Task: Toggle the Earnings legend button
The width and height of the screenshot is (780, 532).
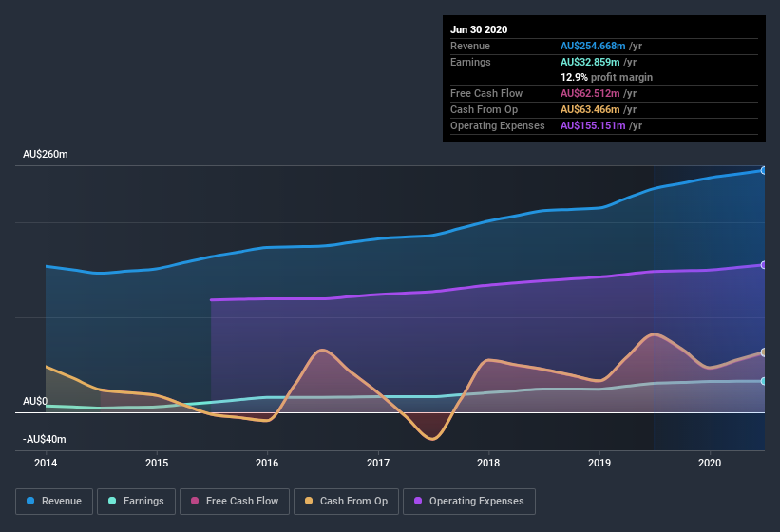Action: [x=136, y=502]
